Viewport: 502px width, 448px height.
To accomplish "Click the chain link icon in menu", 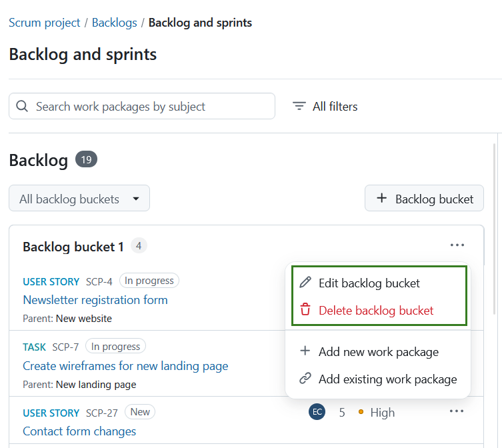I will tap(305, 378).
